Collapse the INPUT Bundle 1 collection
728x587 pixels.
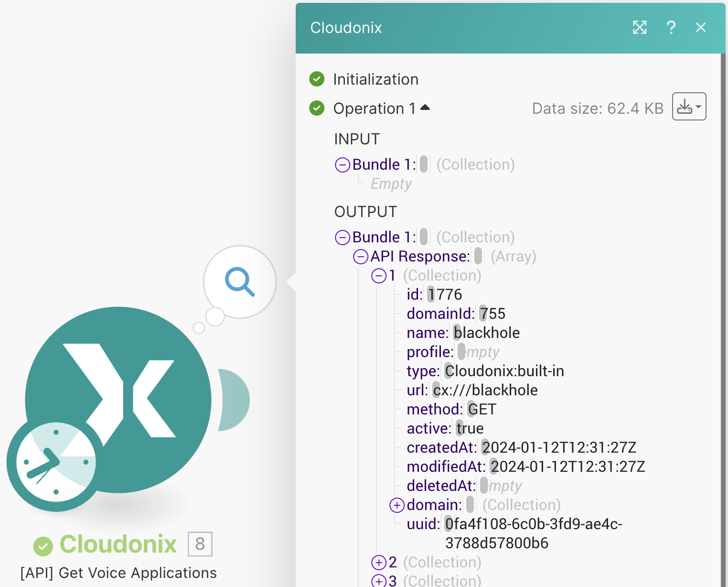(343, 165)
